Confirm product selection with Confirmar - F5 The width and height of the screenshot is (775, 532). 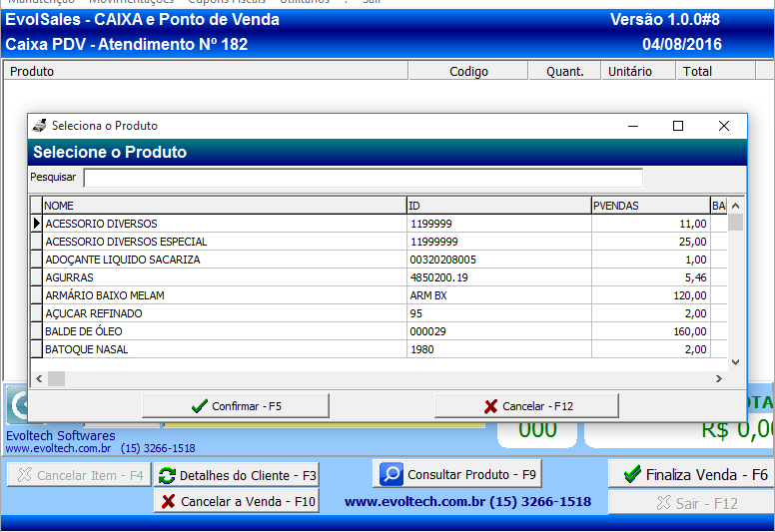click(236, 406)
